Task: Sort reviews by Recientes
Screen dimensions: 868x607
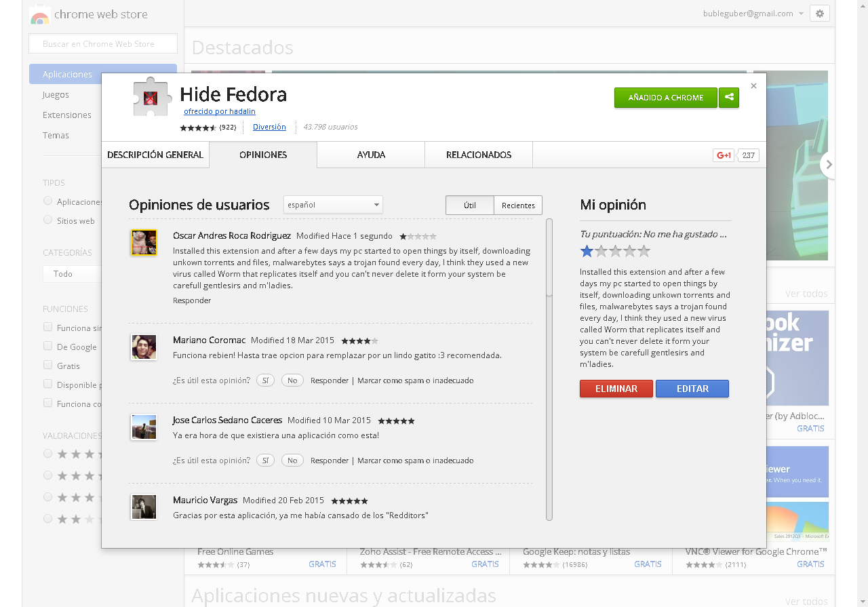Action: pos(518,205)
